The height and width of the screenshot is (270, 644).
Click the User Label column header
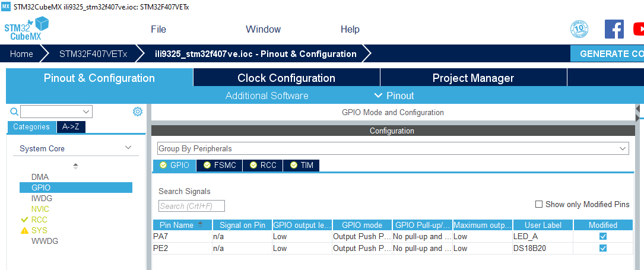(x=543, y=225)
